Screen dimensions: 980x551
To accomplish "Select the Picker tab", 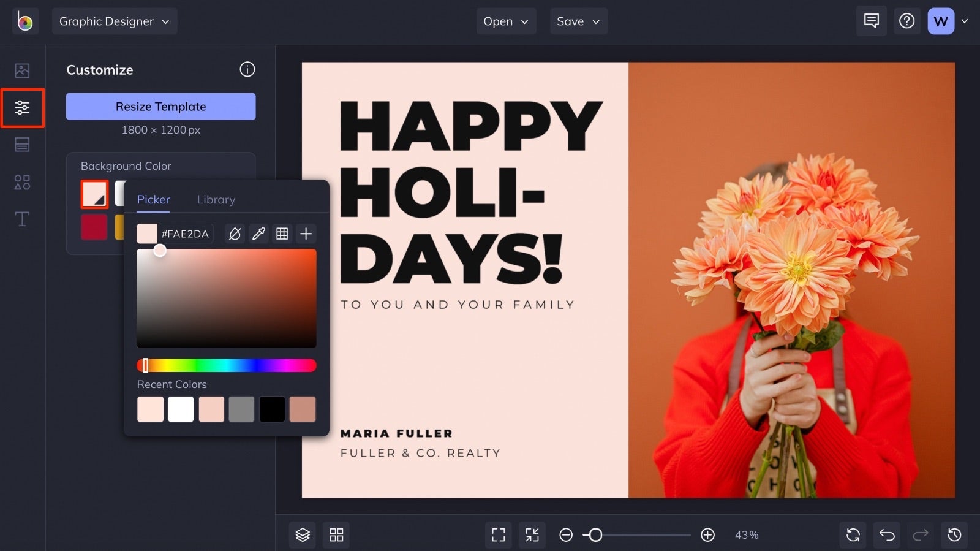I will point(153,199).
